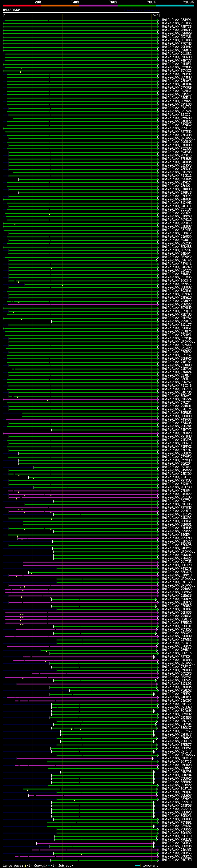Select hit UniRef100_B1WXE2

pyautogui.click(x=176, y=758)
